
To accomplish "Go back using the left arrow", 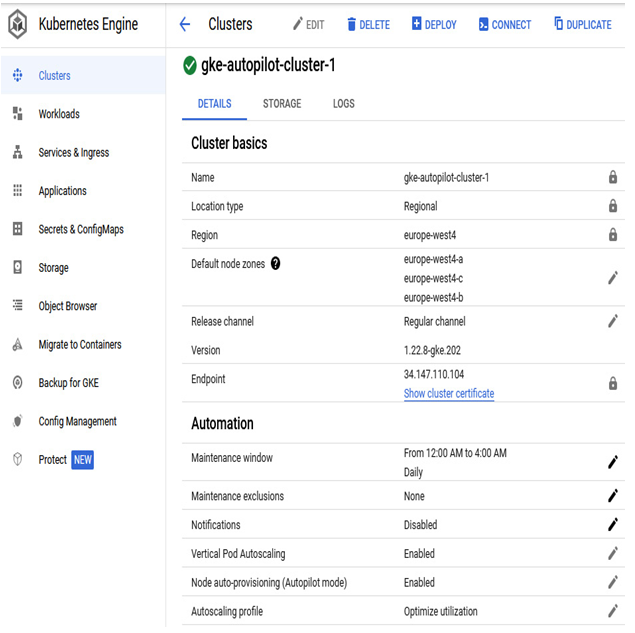I will tap(185, 25).
